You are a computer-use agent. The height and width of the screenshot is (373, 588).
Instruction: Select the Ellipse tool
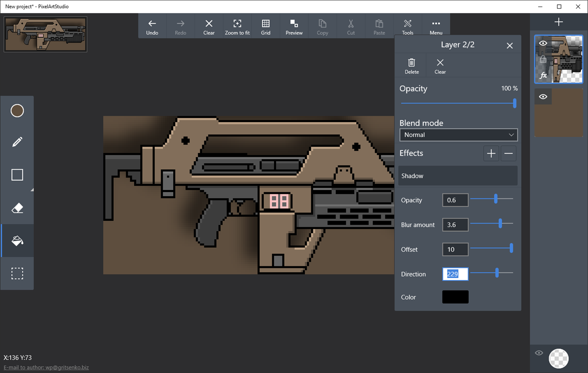pos(17,110)
